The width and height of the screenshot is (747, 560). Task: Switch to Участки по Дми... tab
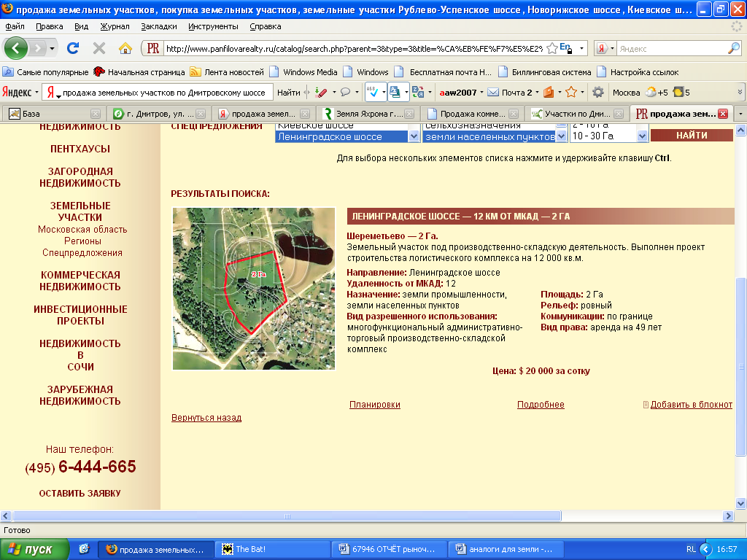coord(578,114)
